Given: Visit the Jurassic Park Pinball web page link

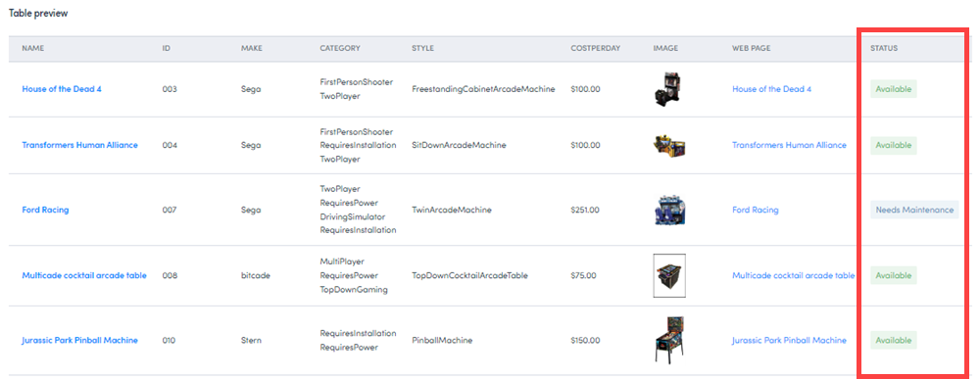Looking at the screenshot, I should (789, 340).
